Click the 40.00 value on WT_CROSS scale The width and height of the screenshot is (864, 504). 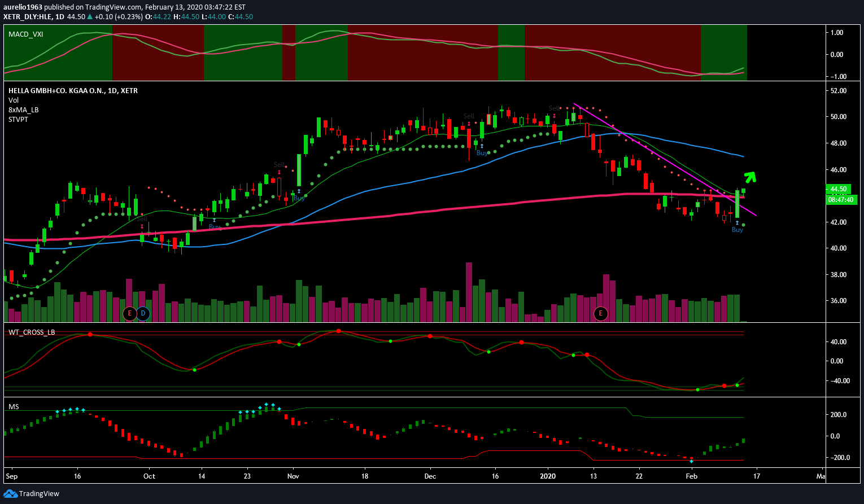pyautogui.click(x=839, y=342)
